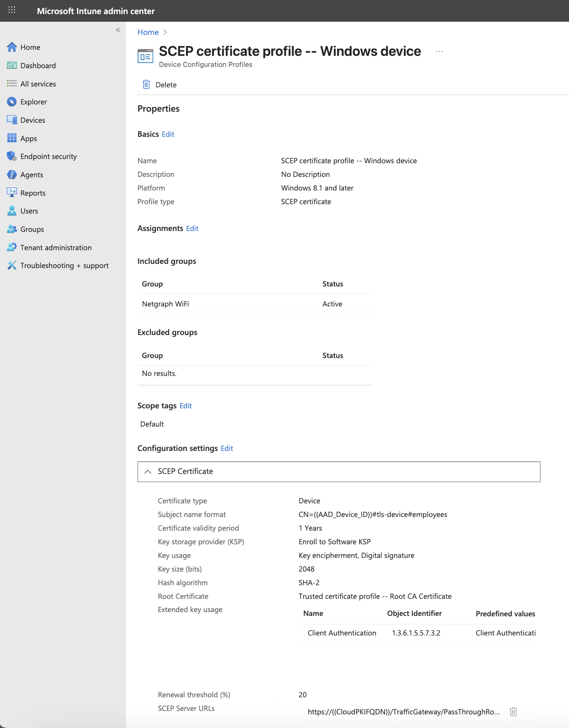
Task: Go to Reports in the sidebar
Action: click(33, 193)
